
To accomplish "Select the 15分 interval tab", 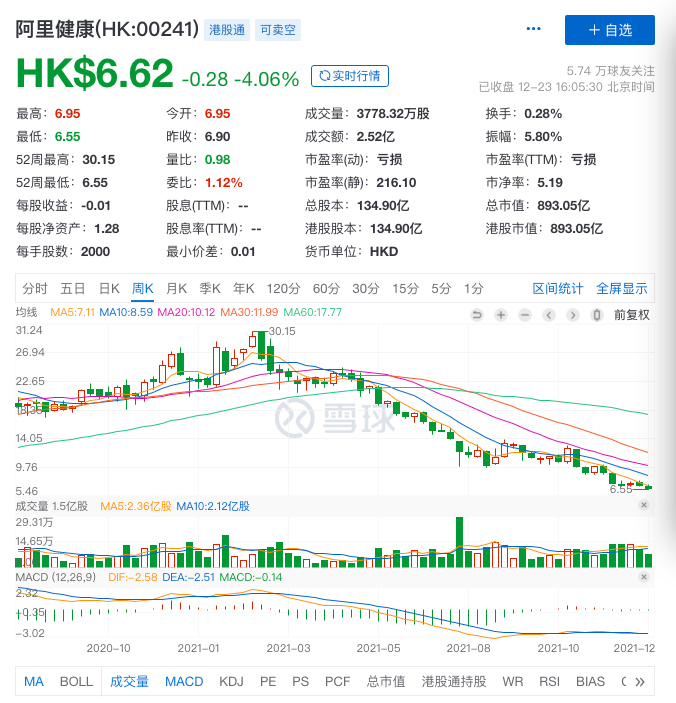I will coord(406,288).
